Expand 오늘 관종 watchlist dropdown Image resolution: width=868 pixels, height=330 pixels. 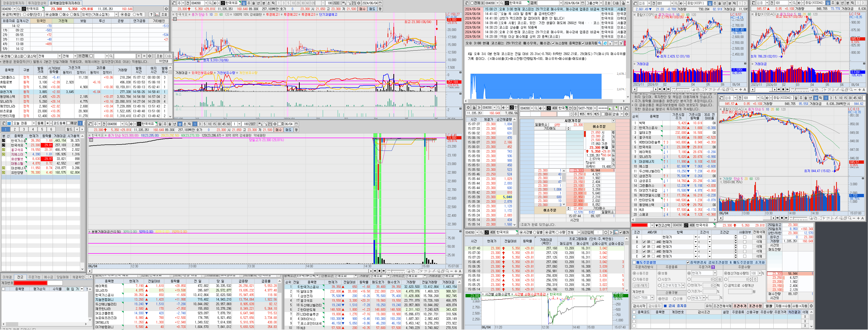34,123
